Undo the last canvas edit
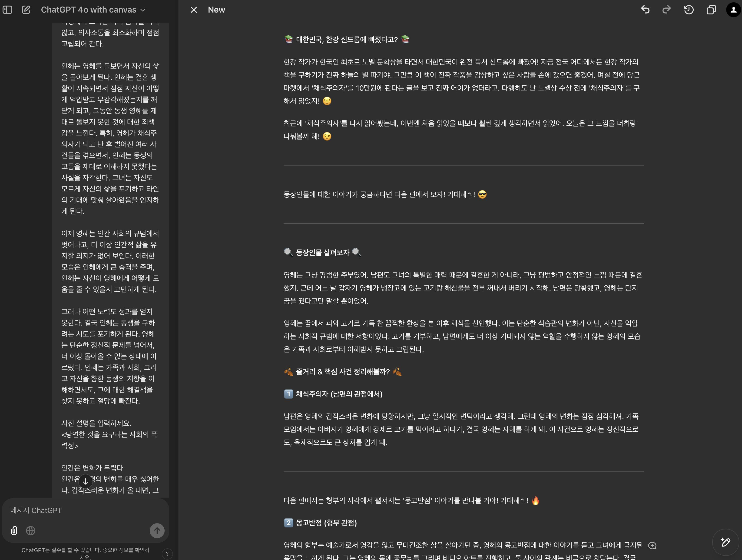The image size is (742, 560). pos(645,10)
